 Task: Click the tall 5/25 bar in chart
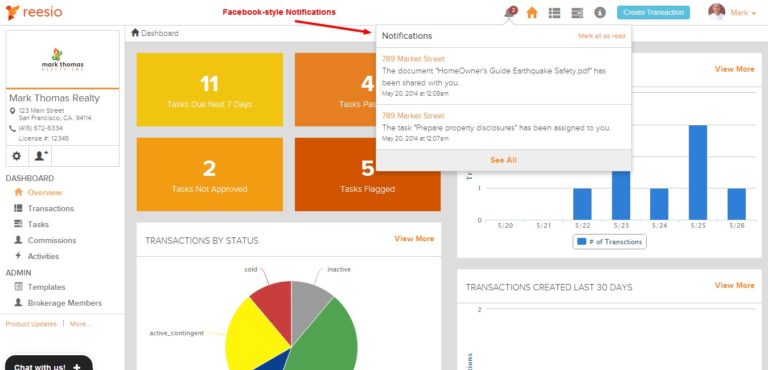pyautogui.click(x=698, y=173)
